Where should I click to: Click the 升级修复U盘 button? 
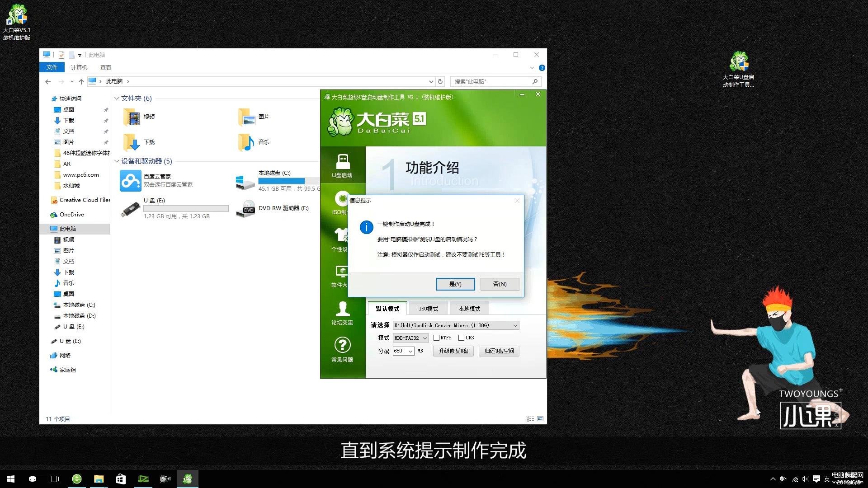tap(453, 351)
